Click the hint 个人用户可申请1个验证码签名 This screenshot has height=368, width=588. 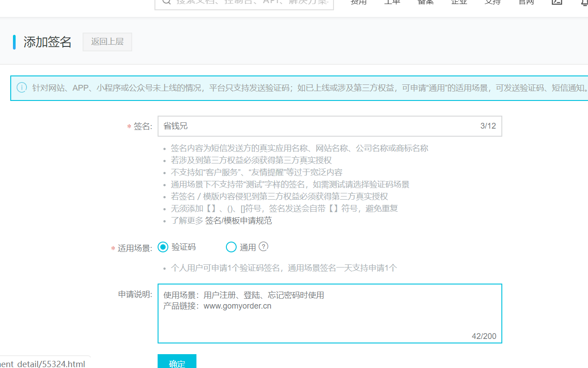[x=284, y=268]
